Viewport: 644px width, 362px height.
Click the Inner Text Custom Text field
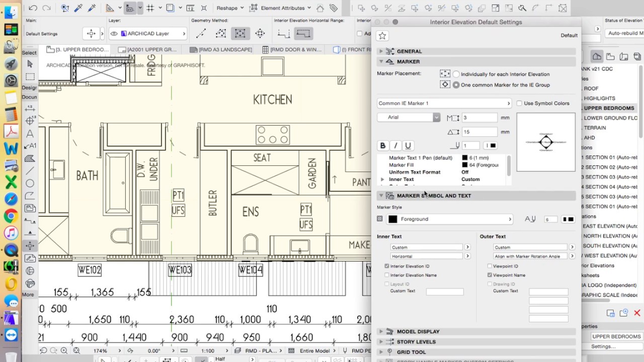pyautogui.click(x=445, y=292)
